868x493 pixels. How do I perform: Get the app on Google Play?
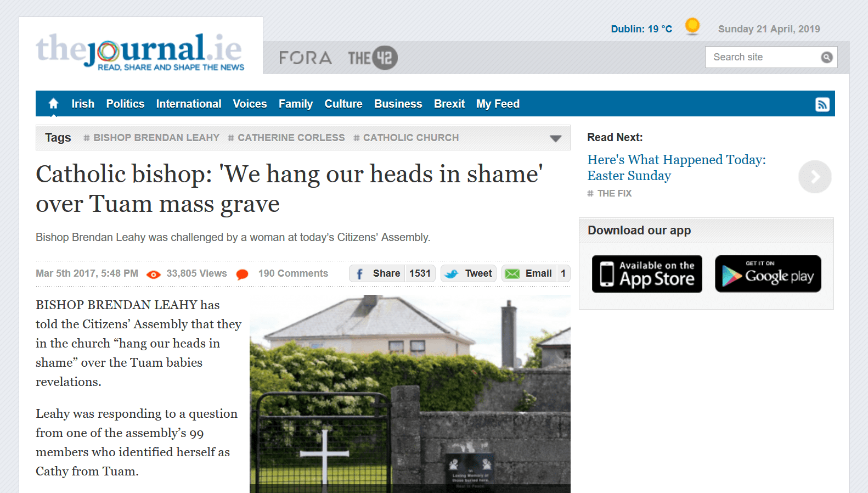coord(768,274)
